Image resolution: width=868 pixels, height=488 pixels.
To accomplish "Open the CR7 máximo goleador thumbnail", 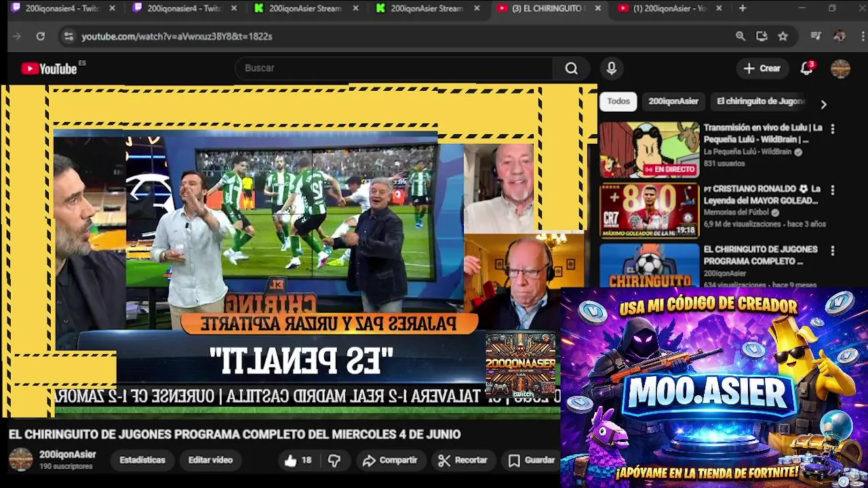I will tap(649, 211).
